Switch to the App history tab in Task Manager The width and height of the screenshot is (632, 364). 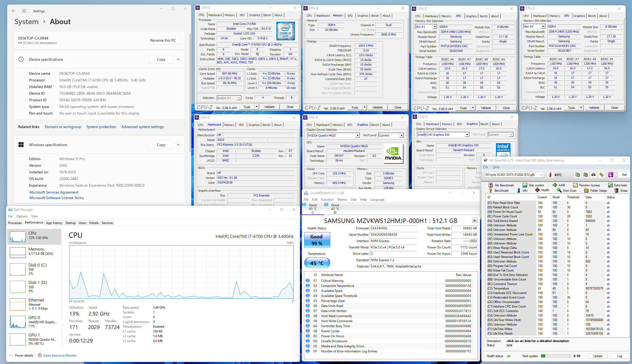click(x=54, y=223)
